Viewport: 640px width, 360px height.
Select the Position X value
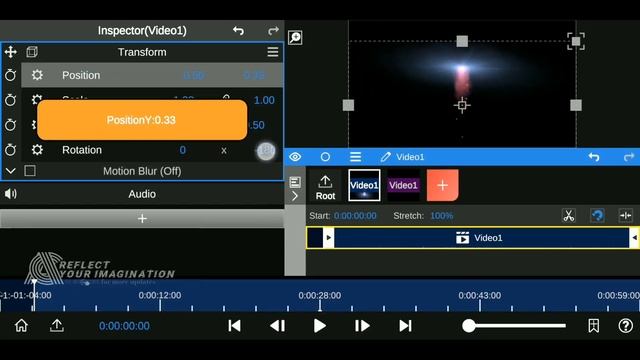[194, 76]
